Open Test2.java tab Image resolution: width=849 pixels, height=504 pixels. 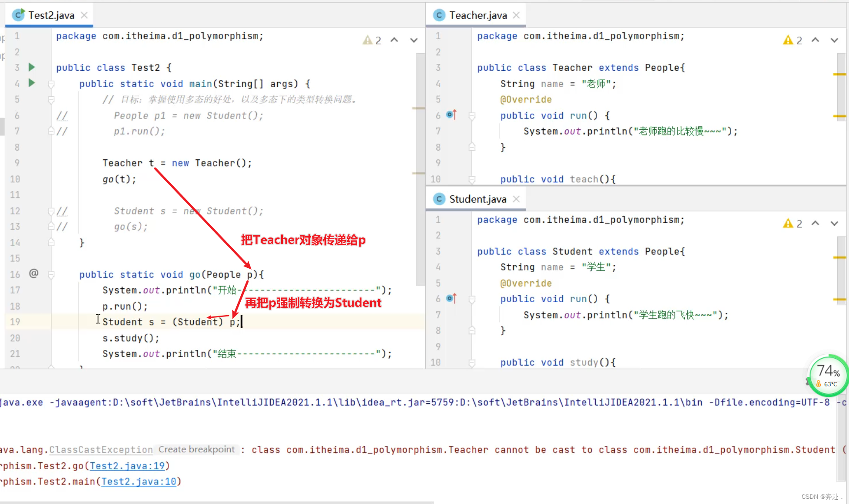click(51, 15)
